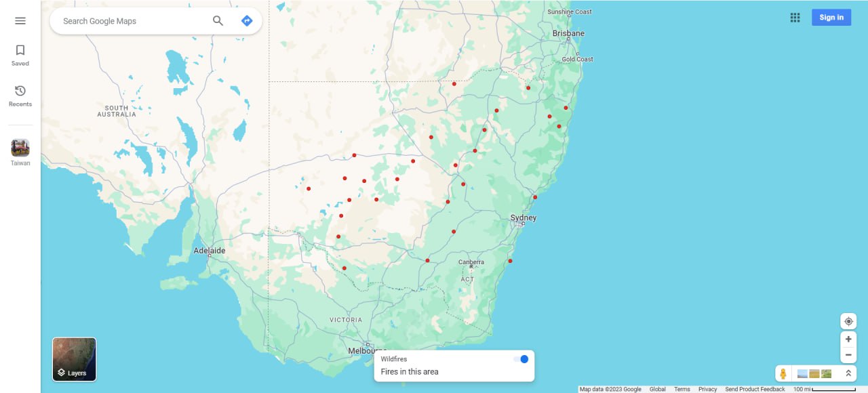
Task: Open the Terms link
Action: click(x=682, y=389)
